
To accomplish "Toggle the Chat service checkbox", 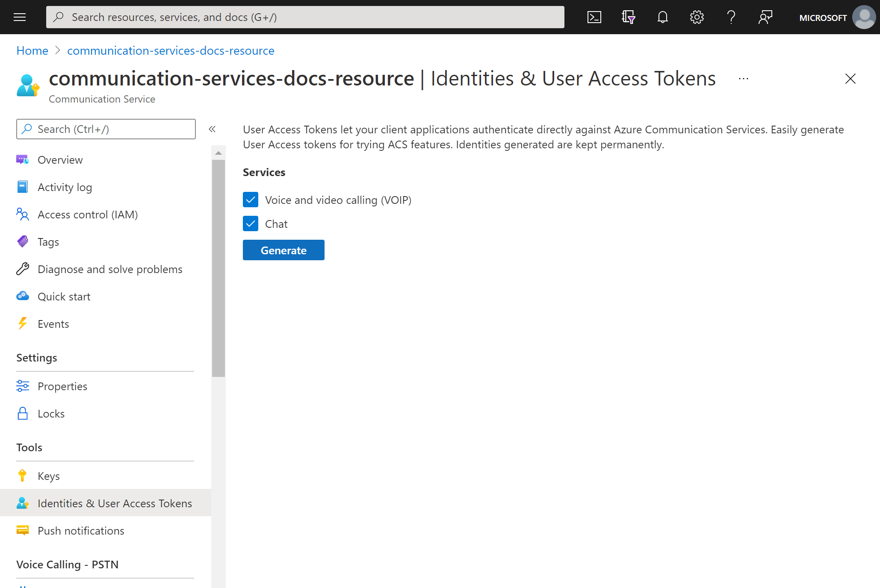I will coord(251,223).
